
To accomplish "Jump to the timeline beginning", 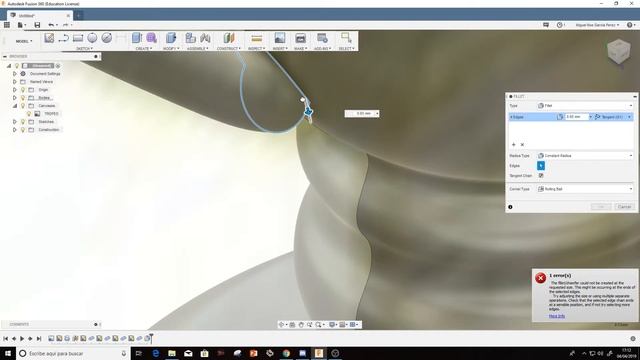I will click(x=6, y=338).
